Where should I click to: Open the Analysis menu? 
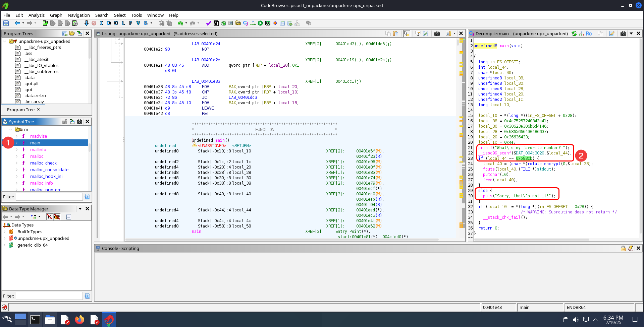(x=36, y=15)
